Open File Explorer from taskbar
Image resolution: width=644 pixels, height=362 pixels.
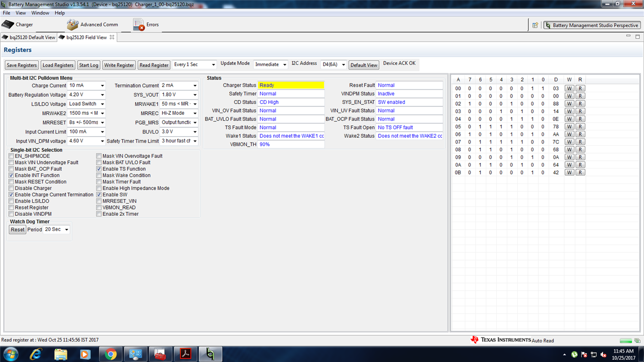[61, 354]
